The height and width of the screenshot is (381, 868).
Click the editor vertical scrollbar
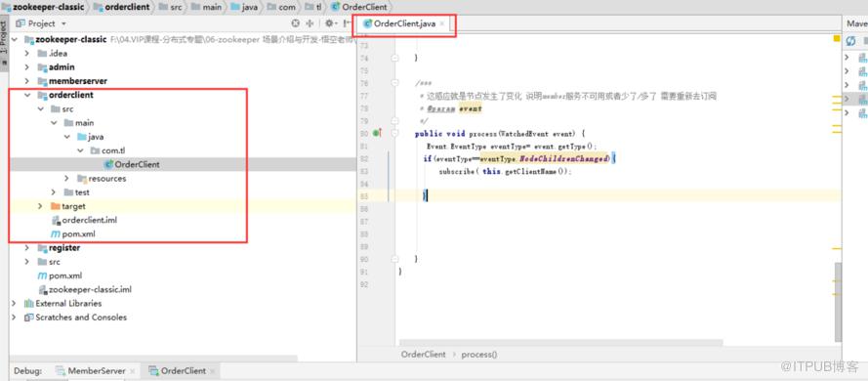pos(838,301)
